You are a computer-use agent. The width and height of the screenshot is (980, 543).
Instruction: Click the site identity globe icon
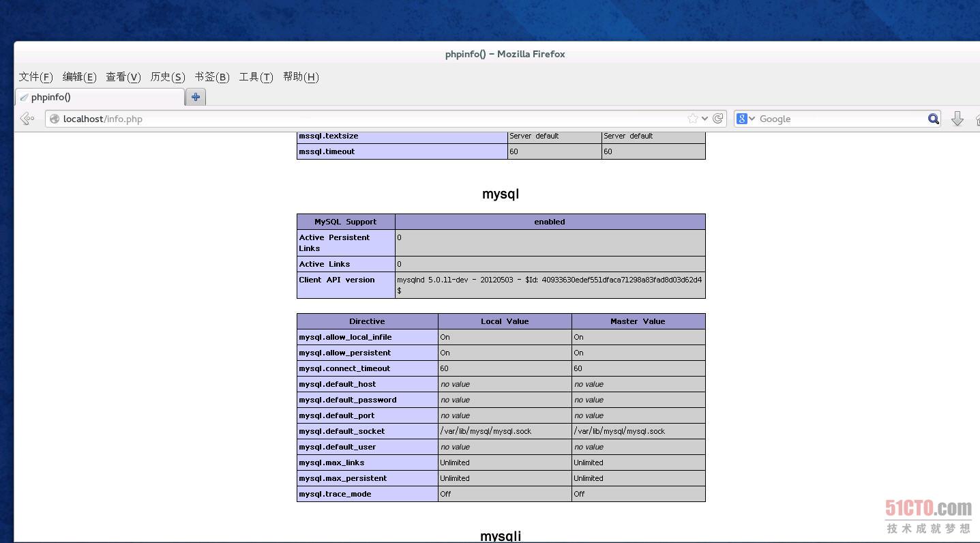[x=55, y=119]
